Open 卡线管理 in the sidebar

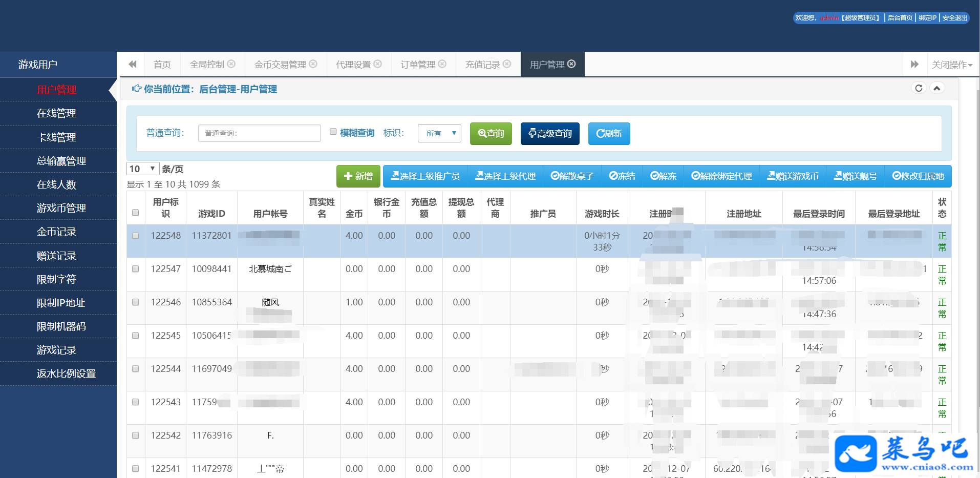point(58,137)
